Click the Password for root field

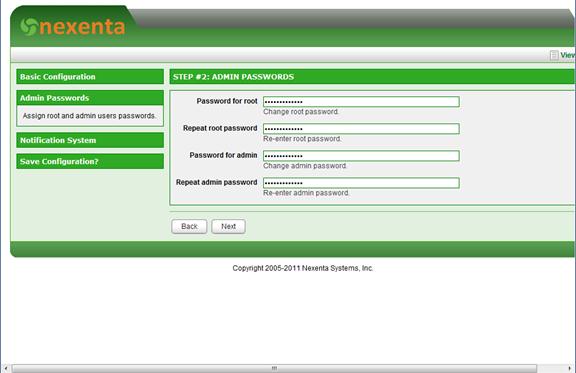(x=361, y=102)
